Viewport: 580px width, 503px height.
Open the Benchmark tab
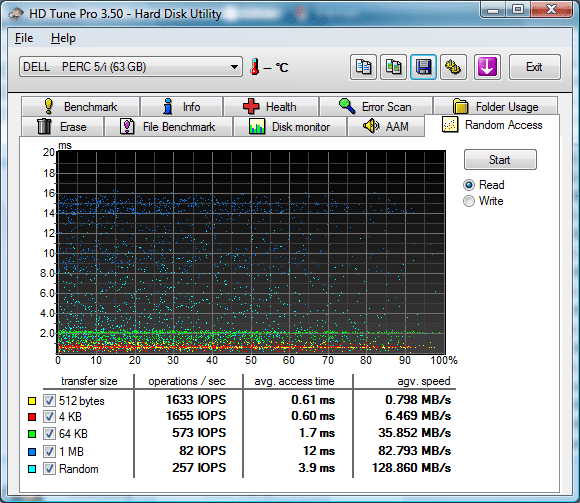81,107
